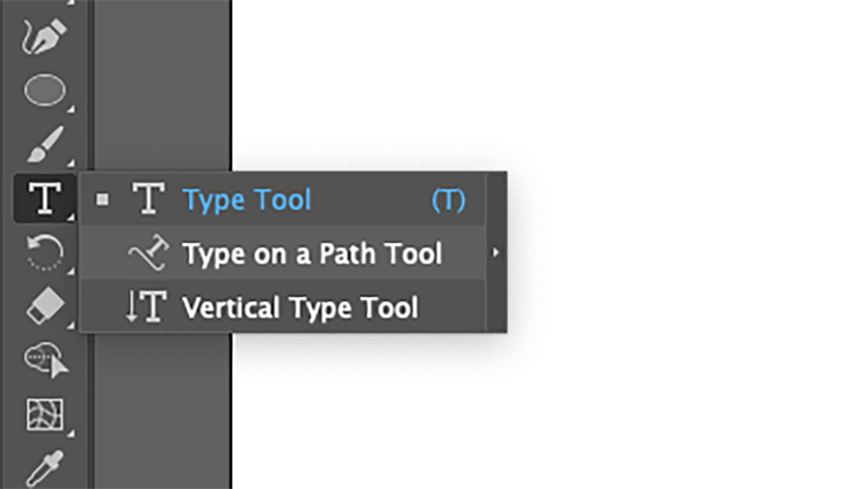Choose Vertical Type Tool entry
This screenshot has height=489, width=868.
point(300,308)
